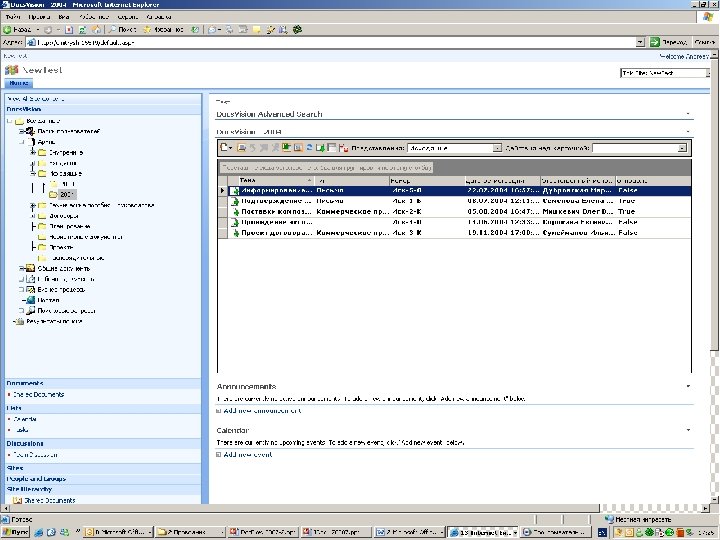Select the Договора folder in tree
The image size is (720, 540).
pos(64,216)
